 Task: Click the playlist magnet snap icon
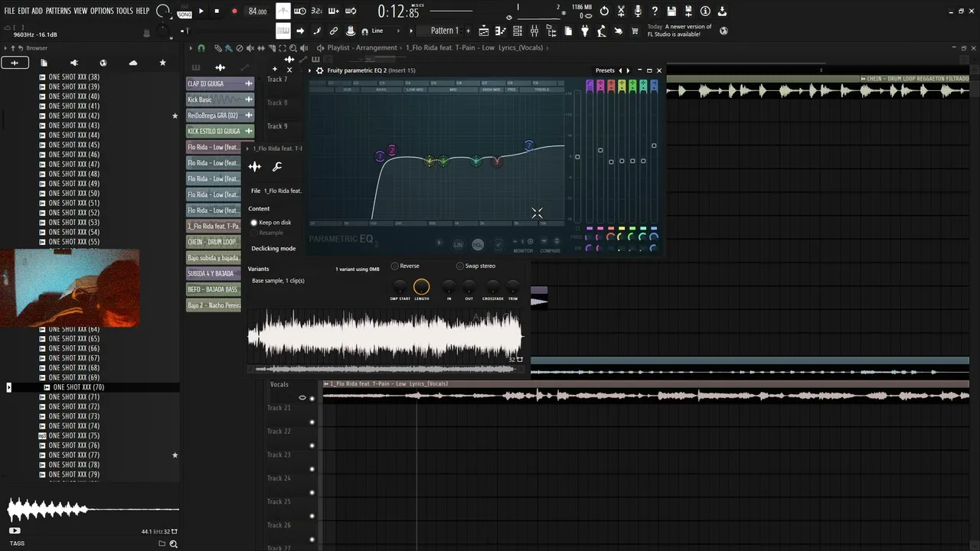tap(202, 47)
